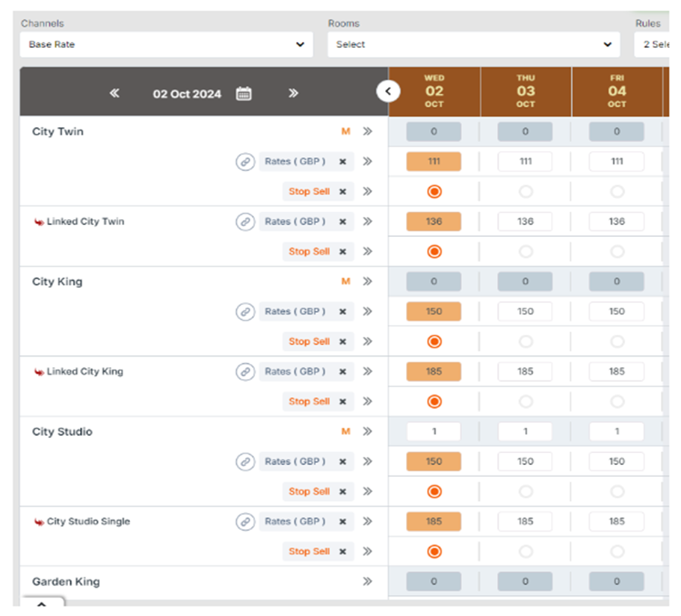Screen dimensions: 681x616
Task: Go to previous dates with left double-arrow
Action: pyautogui.click(x=114, y=93)
